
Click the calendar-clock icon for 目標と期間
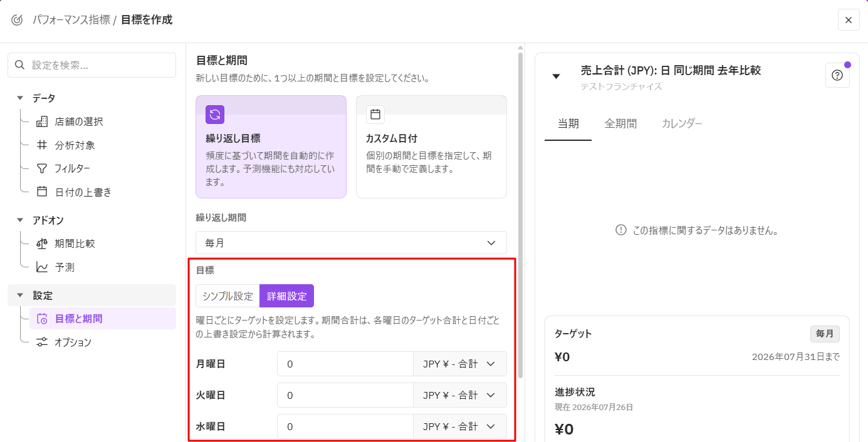[42, 319]
